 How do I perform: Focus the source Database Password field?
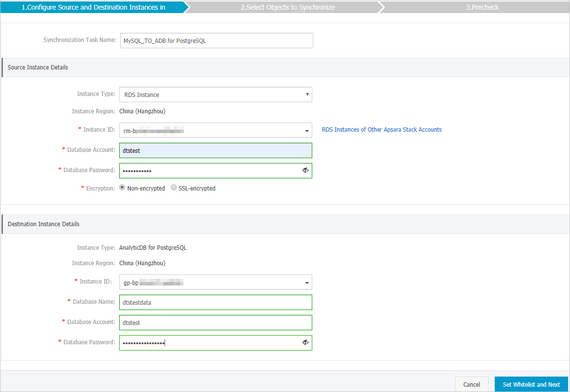tap(208, 170)
